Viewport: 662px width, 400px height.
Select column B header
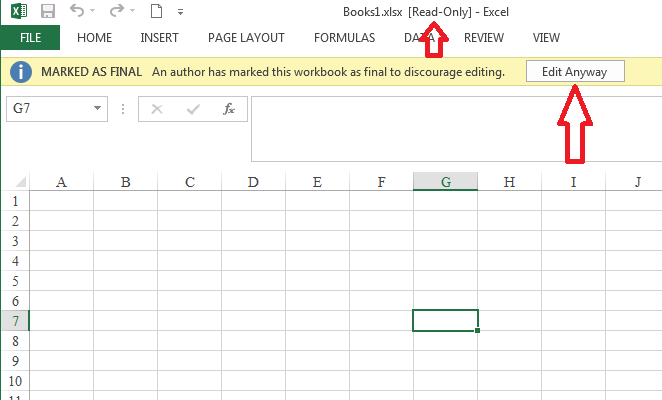pyautogui.click(x=125, y=182)
